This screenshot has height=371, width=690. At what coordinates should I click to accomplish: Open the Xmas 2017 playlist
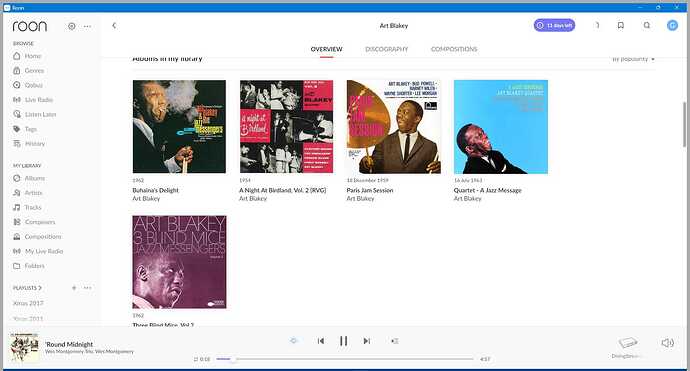(28, 303)
